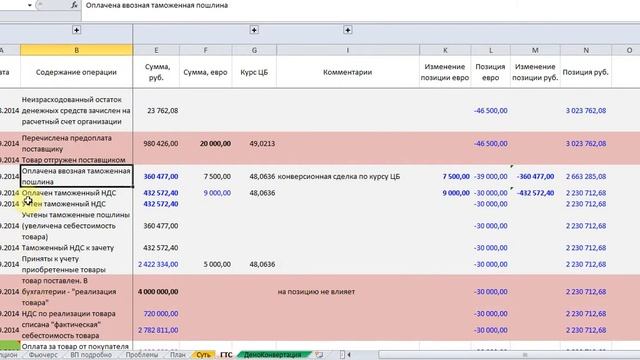Select the НДС по реализации товара cell
This screenshot has width=640, height=360.
coord(76,313)
